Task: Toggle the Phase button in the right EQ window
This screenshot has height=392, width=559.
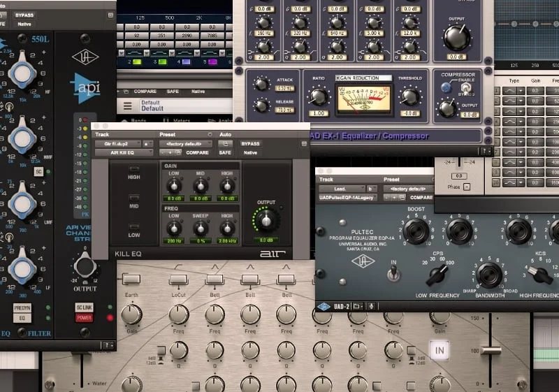Action: pyautogui.click(x=466, y=187)
